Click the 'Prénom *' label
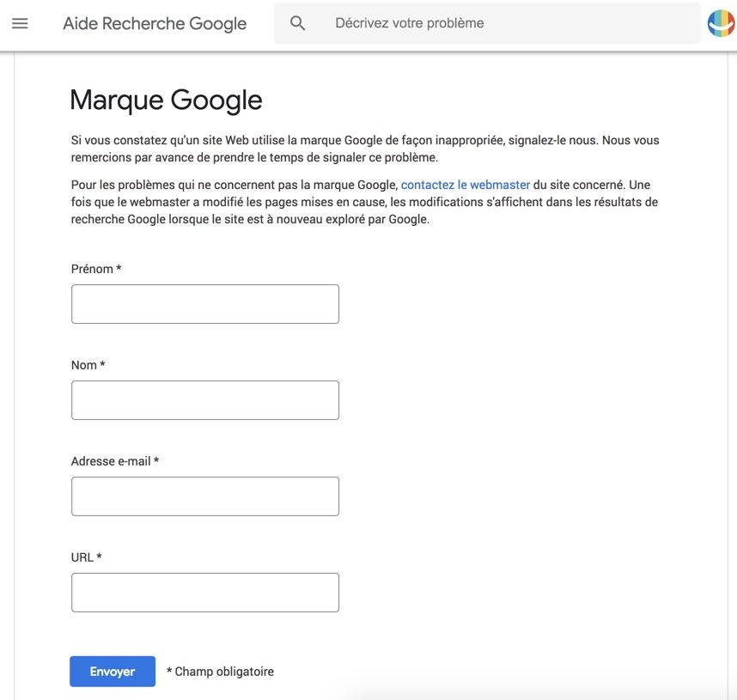Screen dimensions: 737x700 point(96,269)
